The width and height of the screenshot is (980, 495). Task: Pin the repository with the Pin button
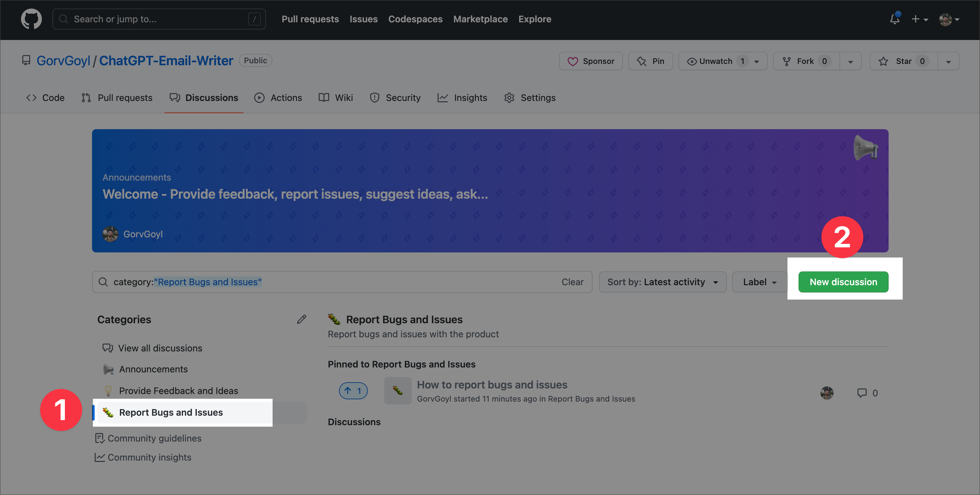pyautogui.click(x=650, y=61)
